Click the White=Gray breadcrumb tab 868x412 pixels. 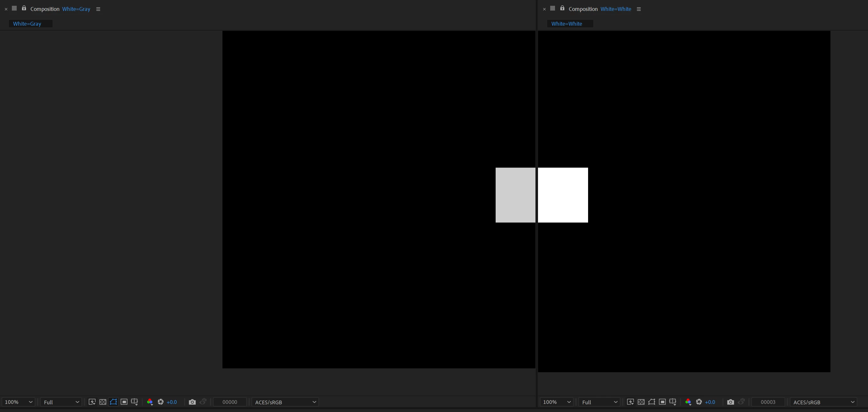pyautogui.click(x=27, y=23)
